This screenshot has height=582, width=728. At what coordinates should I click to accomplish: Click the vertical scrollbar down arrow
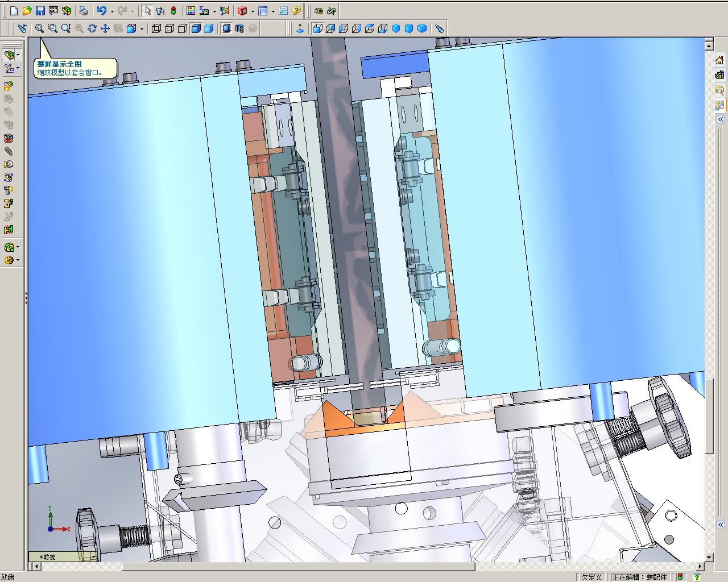tap(709, 558)
